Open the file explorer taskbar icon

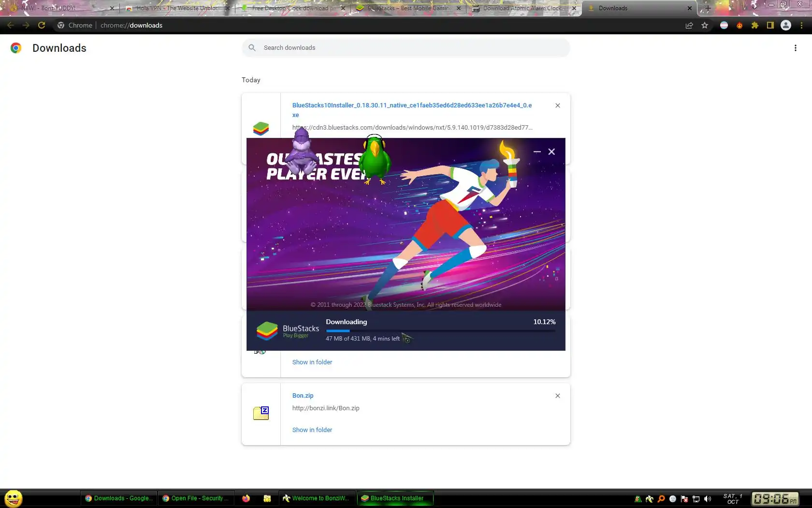pos(267,498)
